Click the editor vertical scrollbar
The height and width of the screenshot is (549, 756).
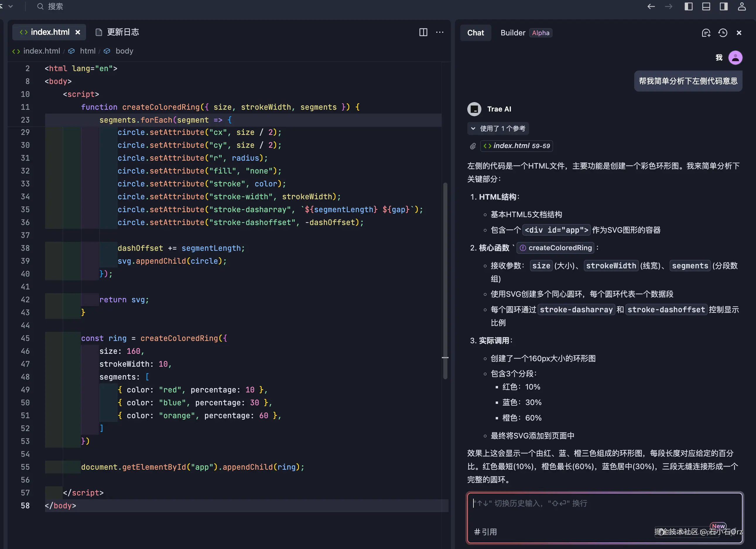coord(445,280)
